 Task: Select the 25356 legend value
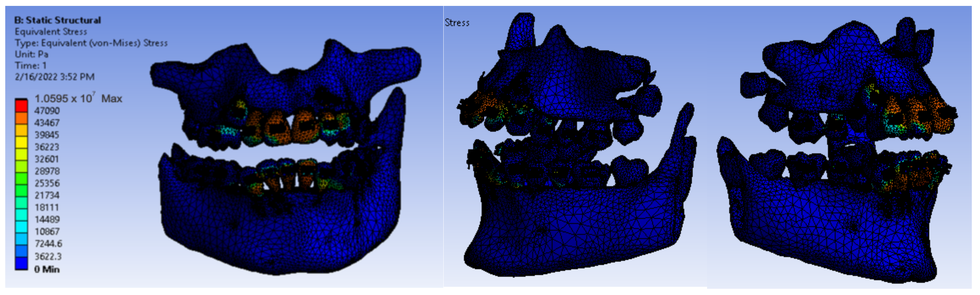[x=47, y=184]
